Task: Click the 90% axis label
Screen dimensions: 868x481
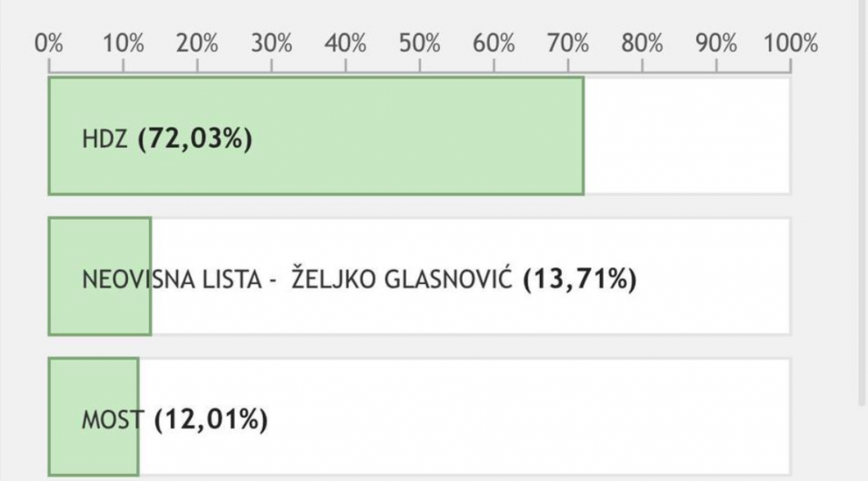Action: pyautogui.click(x=716, y=43)
